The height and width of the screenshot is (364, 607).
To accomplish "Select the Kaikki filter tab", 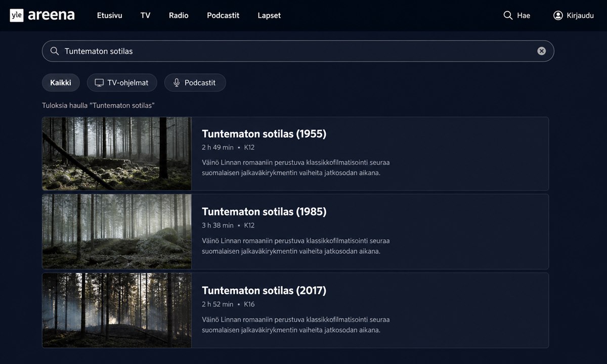I will (61, 82).
